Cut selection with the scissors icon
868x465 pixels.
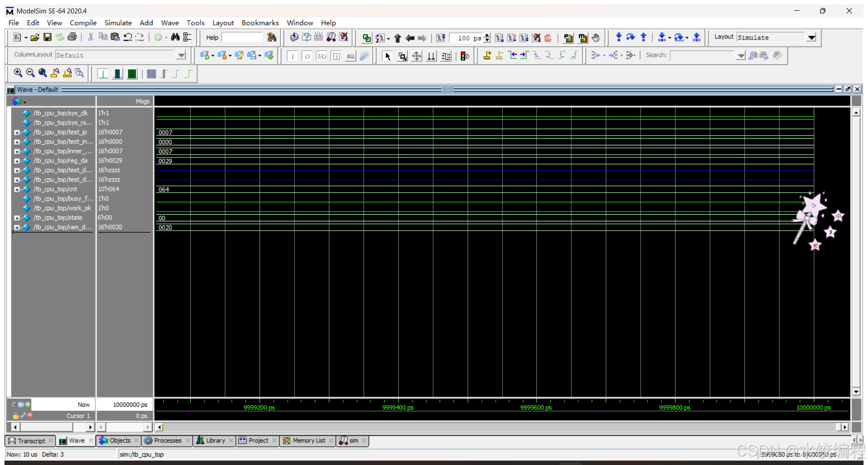pyautogui.click(x=90, y=38)
